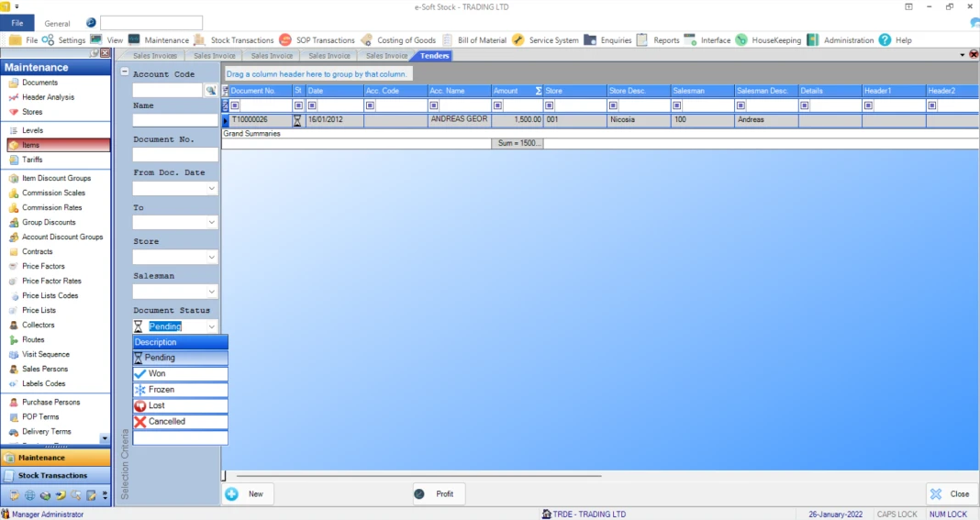Open Visit Sequence entry
The height and width of the screenshot is (520, 980).
tap(45, 354)
